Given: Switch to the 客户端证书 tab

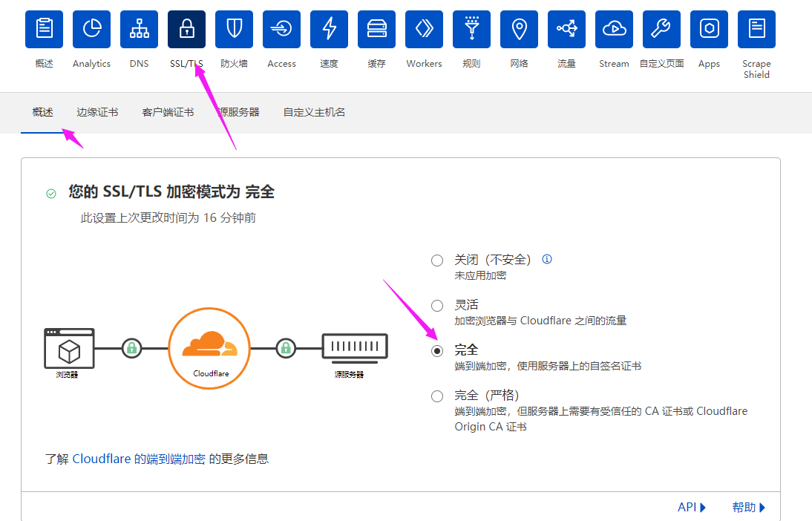Looking at the screenshot, I should pyautogui.click(x=168, y=112).
